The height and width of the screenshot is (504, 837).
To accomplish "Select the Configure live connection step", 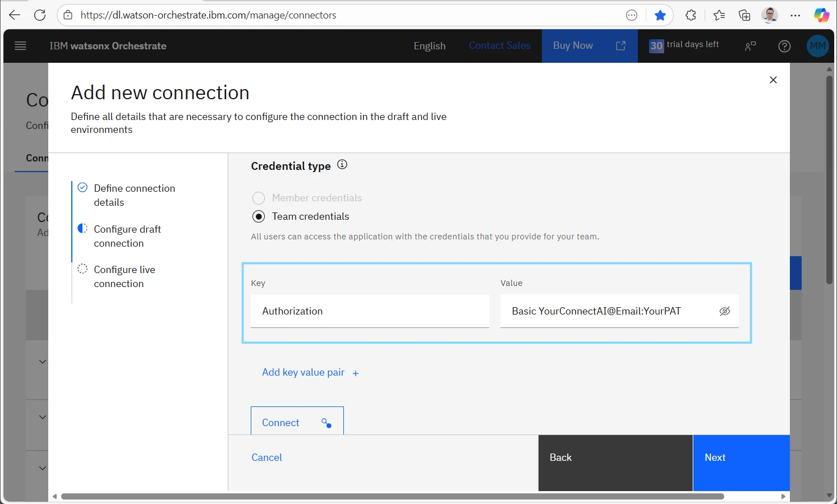I will coord(124,276).
